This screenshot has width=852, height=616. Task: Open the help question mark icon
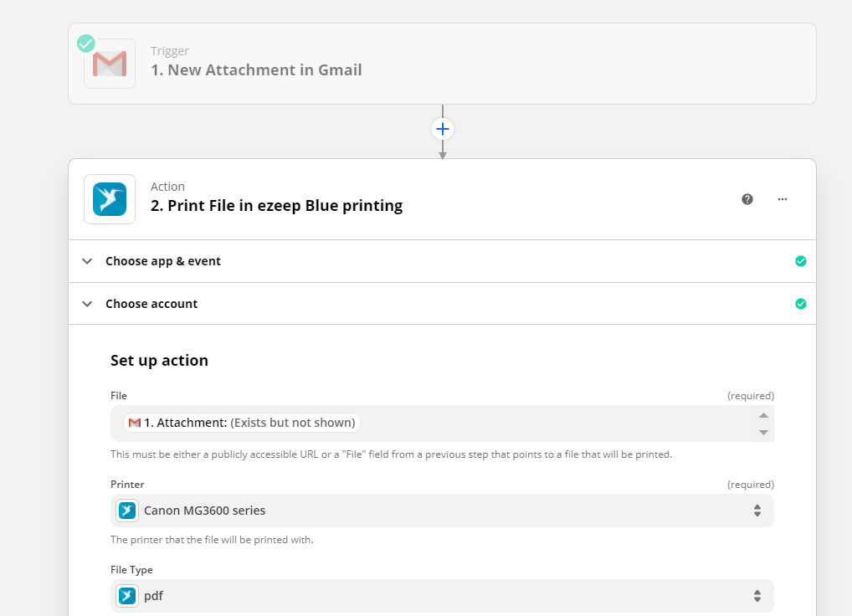pyautogui.click(x=747, y=199)
